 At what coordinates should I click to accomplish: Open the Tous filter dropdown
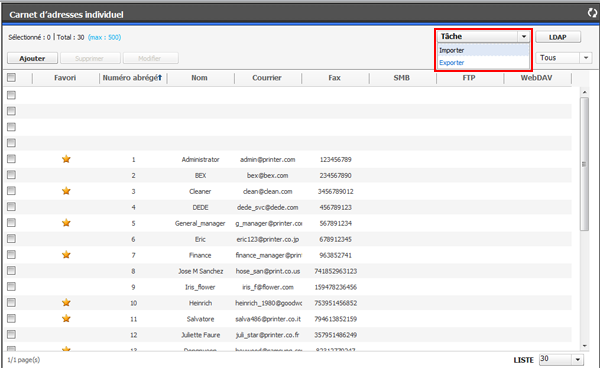tap(586, 58)
